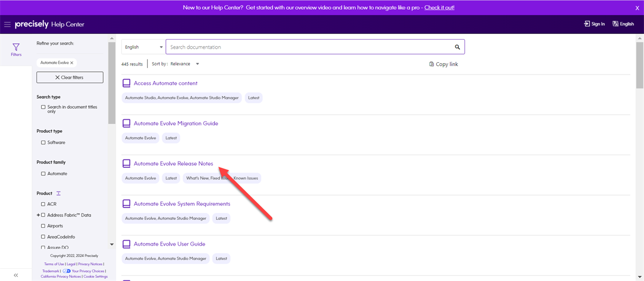Dismiss the top announcement banner

637,8
